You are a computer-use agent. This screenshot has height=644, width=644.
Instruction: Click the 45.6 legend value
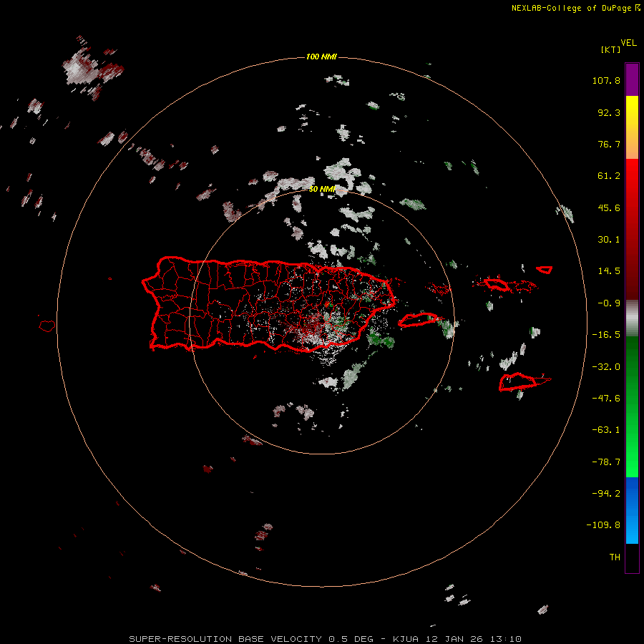(609, 208)
